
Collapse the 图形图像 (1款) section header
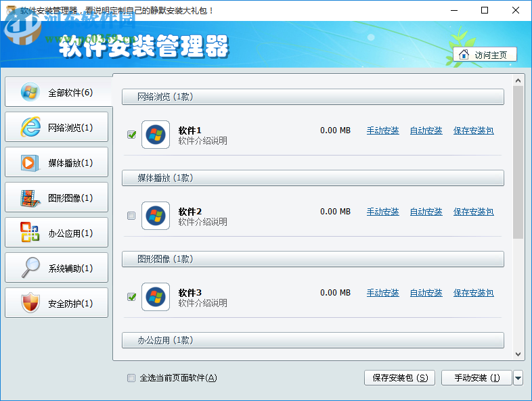(313, 259)
